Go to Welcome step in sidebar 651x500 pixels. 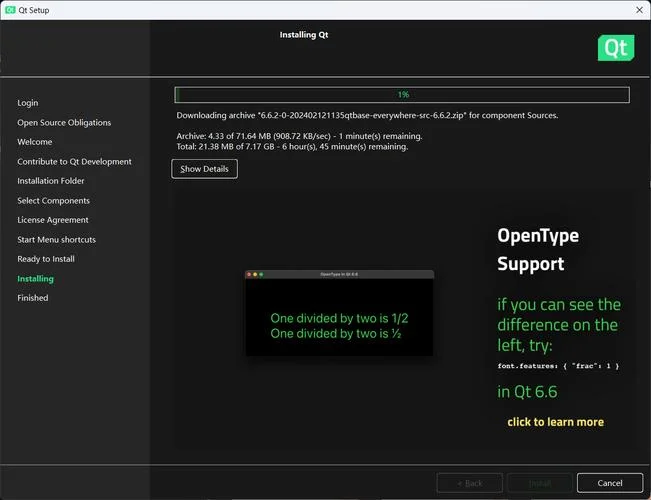[34, 142]
